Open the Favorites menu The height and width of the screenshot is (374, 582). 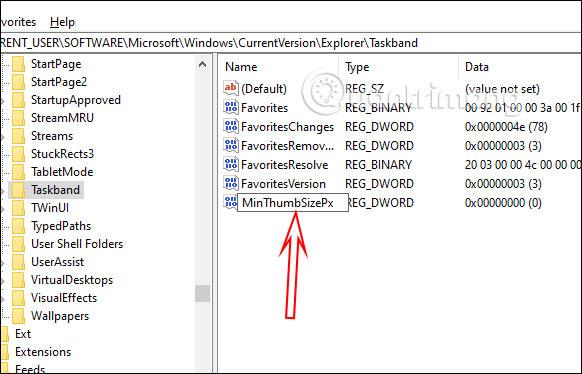(18, 22)
